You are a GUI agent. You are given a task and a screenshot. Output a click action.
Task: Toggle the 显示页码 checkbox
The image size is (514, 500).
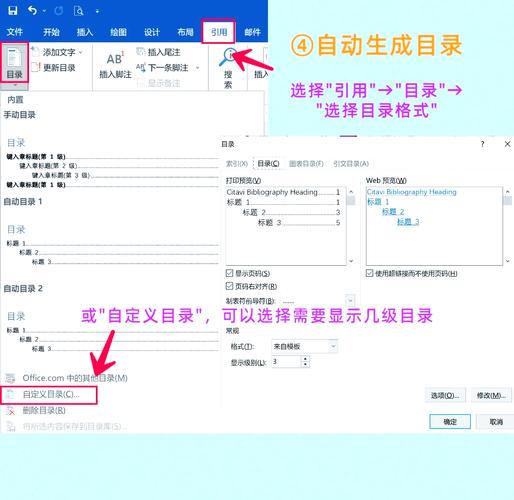tap(229, 273)
